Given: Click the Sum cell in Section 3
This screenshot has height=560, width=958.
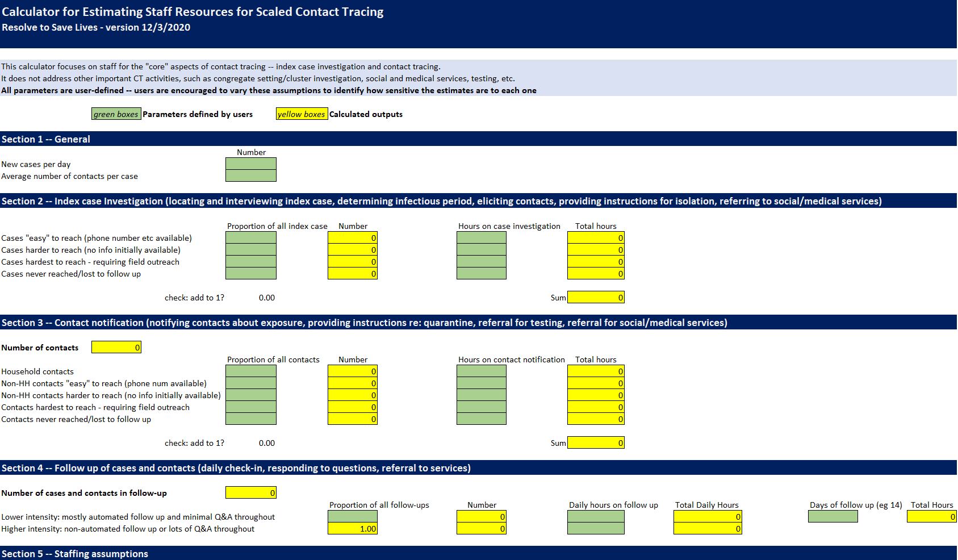Looking at the screenshot, I should click(595, 442).
